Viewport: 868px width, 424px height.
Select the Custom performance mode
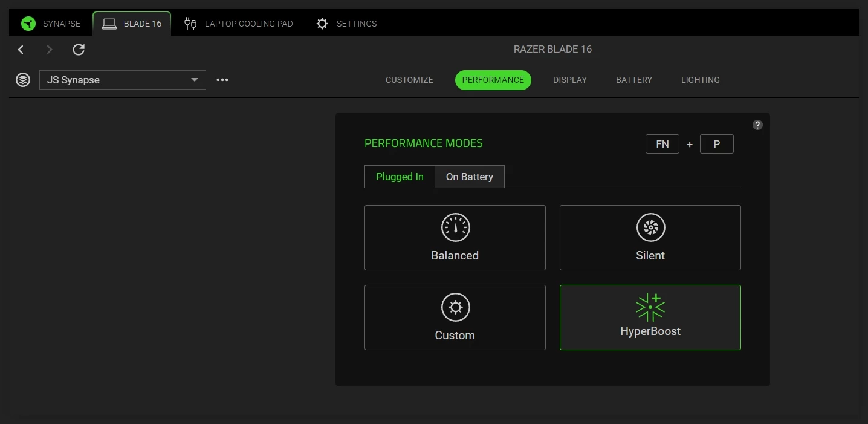(x=455, y=318)
